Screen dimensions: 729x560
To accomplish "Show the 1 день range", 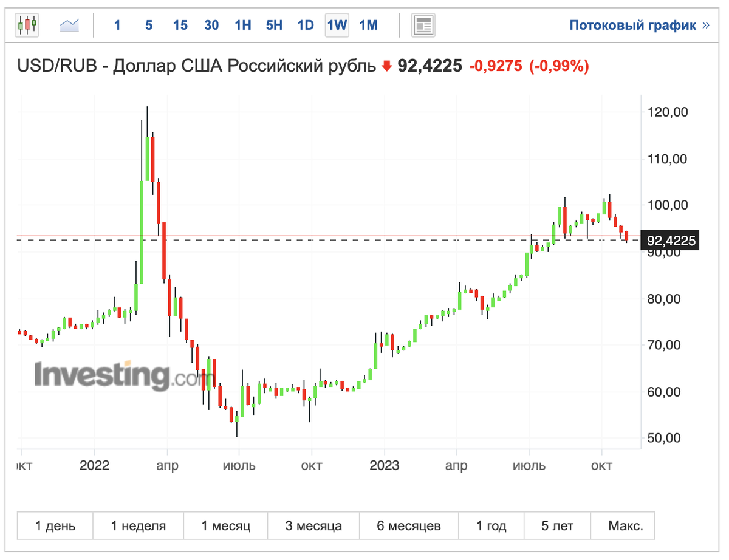I will [x=55, y=525].
